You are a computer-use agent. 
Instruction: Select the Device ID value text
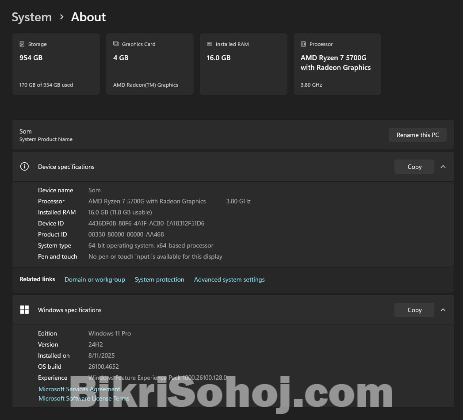point(146,223)
